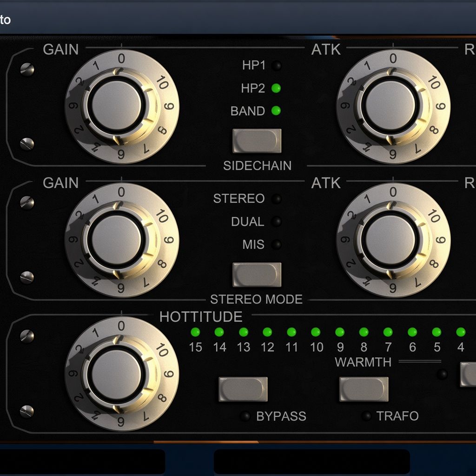Click the BYPASS text label

(x=281, y=416)
